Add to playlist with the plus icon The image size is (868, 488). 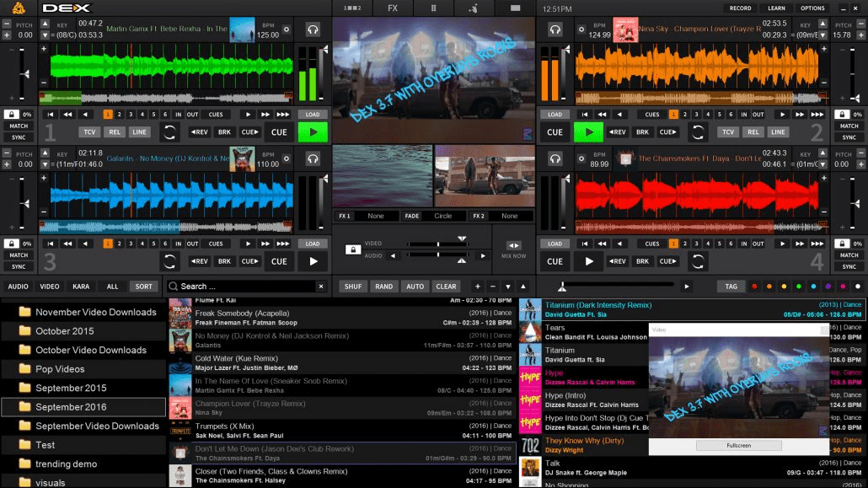click(477, 287)
